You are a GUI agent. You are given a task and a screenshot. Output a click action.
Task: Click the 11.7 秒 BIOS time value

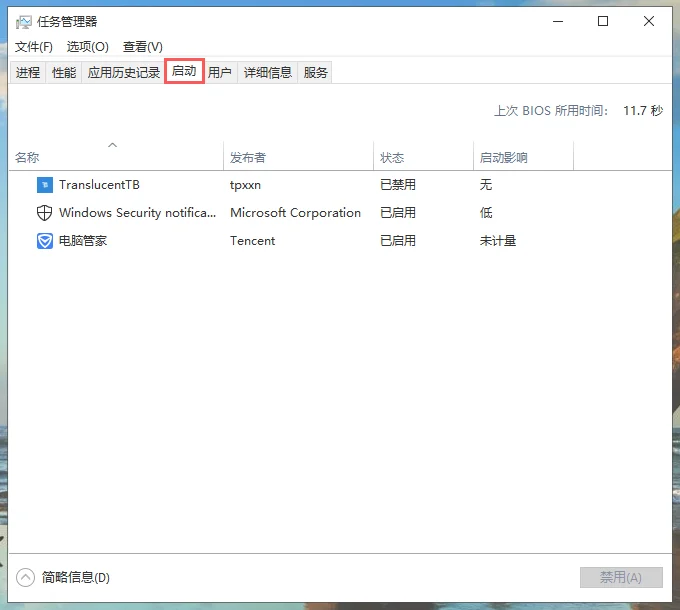(x=643, y=111)
